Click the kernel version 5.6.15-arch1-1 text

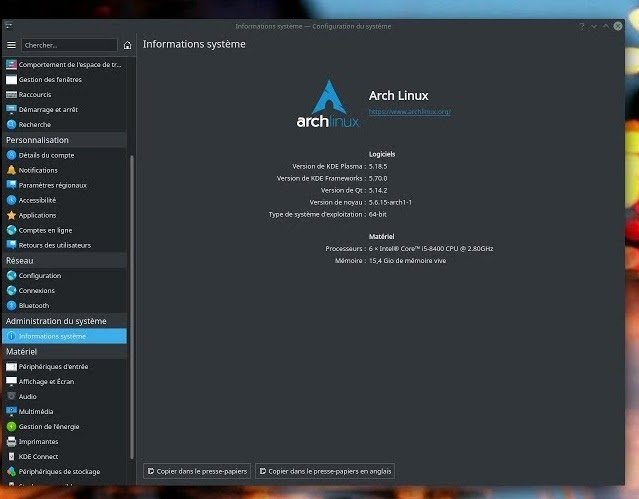pos(390,202)
